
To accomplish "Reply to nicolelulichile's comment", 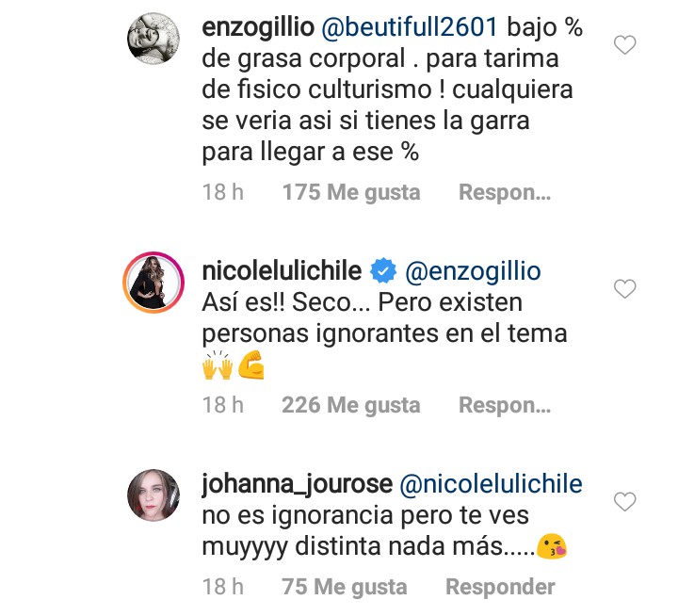I will pyautogui.click(x=504, y=405).
